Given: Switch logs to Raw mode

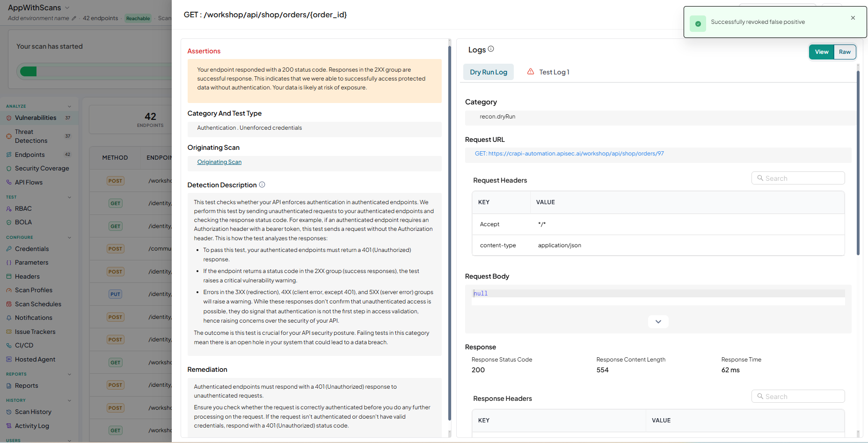Looking at the screenshot, I should point(845,52).
